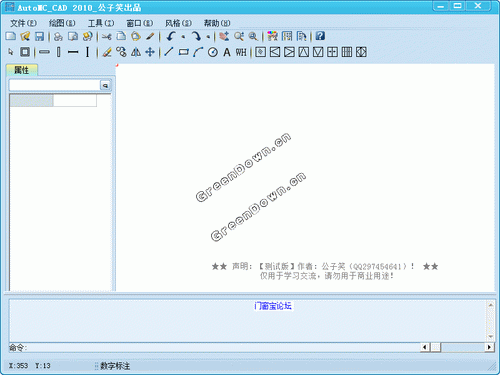
Task: Click the Save floppy disk icon
Action: click(x=39, y=36)
